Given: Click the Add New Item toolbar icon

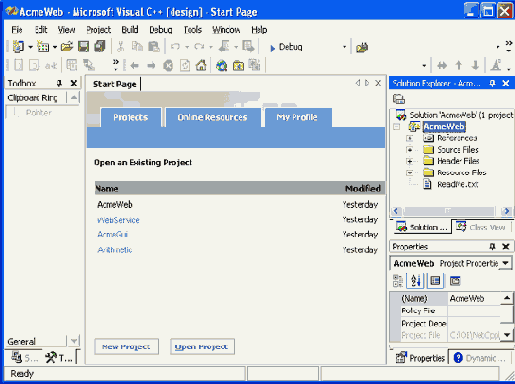Looking at the screenshot, I should point(43,46).
